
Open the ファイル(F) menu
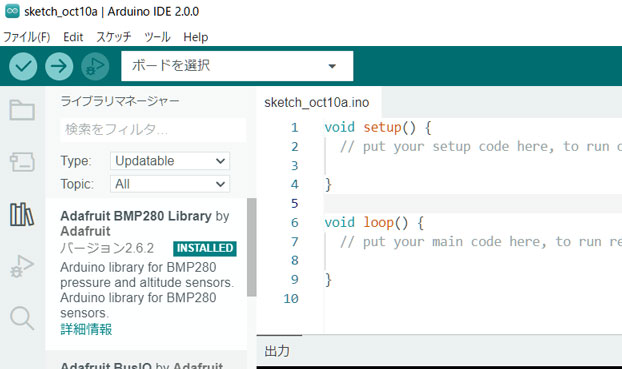pyautogui.click(x=27, y=37)
